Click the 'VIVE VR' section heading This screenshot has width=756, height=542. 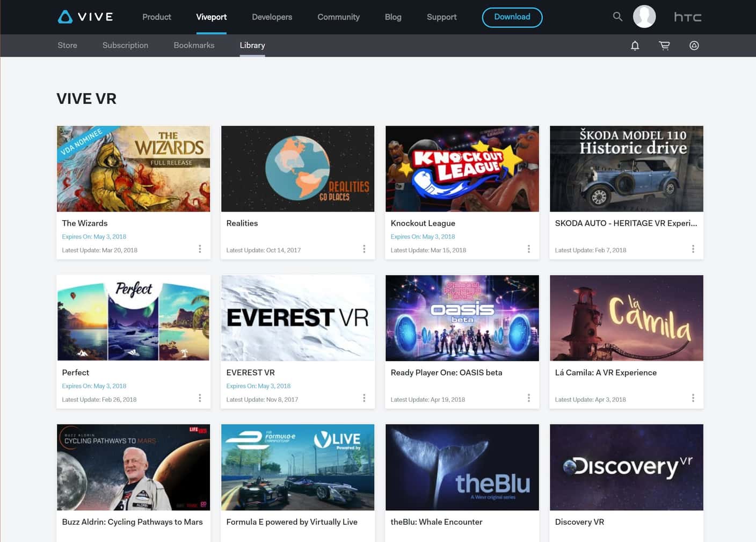click(86, 99)
